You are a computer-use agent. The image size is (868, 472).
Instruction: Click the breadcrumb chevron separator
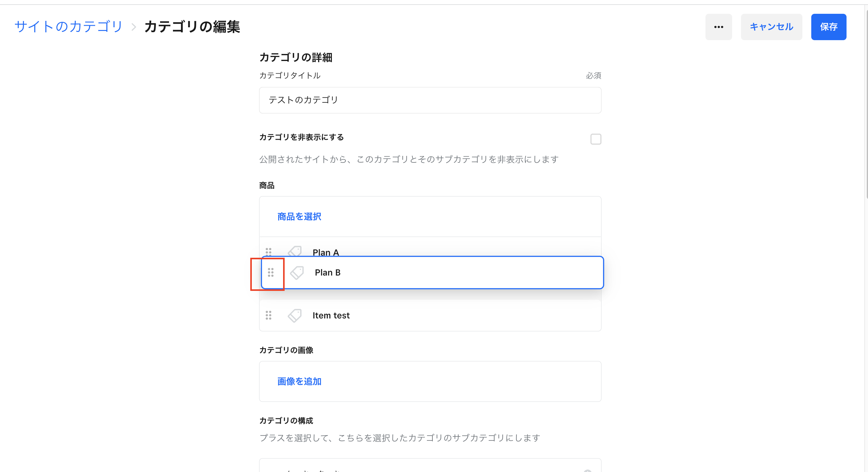tap(134, 27)
